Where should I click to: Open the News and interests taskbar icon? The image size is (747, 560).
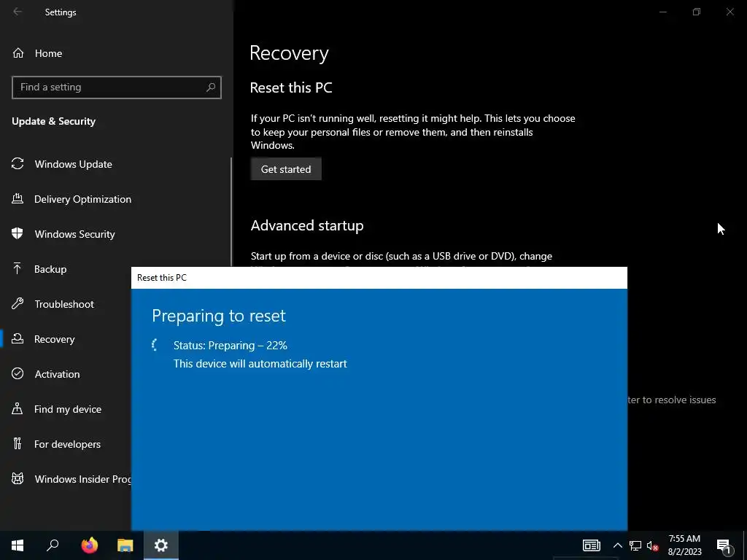tap(591, 545)
